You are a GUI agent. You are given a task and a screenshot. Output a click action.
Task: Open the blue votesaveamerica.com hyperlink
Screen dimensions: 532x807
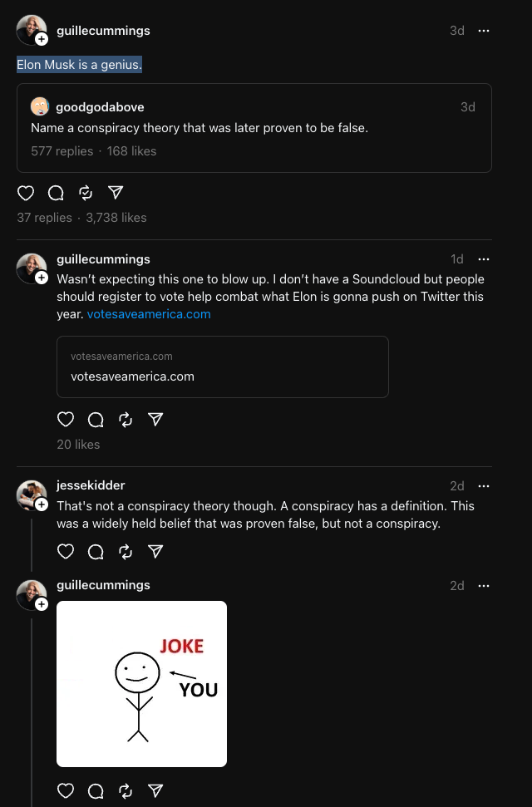click(x=149, y=314)
